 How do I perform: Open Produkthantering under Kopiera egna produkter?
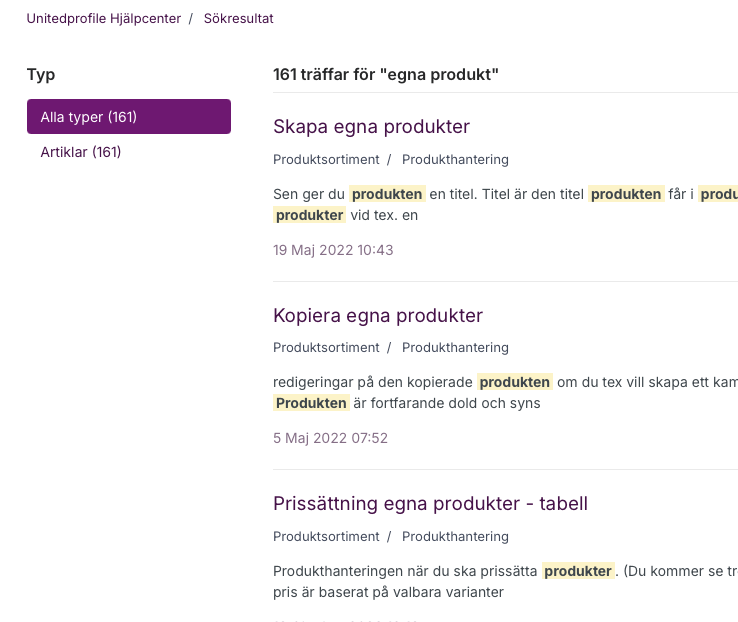[455, 347]
